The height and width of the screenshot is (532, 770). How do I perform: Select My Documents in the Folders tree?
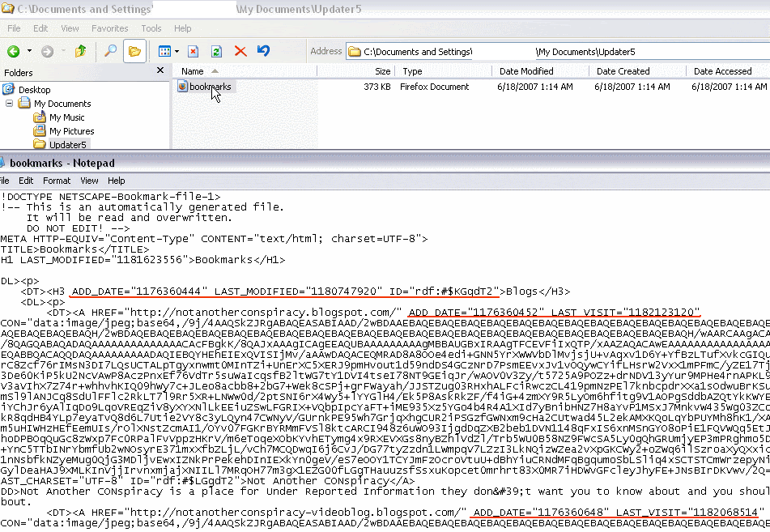[62, 104]
